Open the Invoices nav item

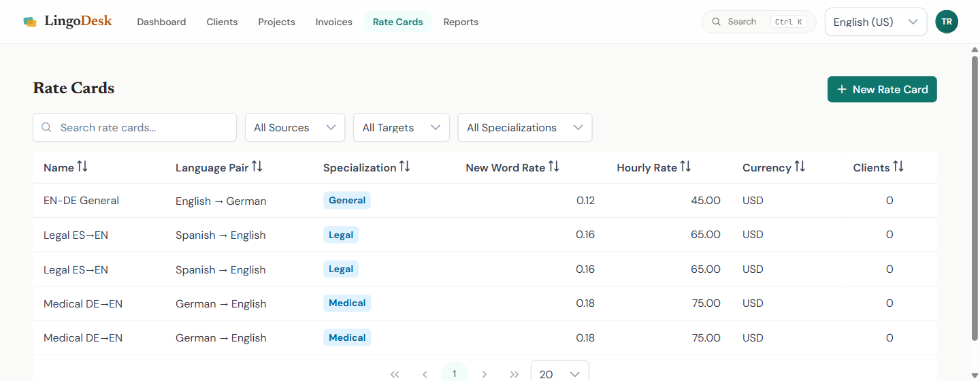tap(333, 22)
